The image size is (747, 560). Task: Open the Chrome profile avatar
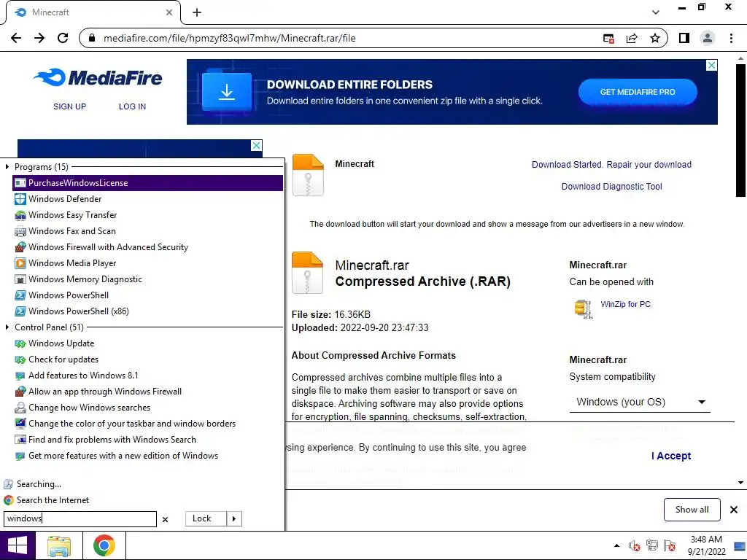pos(708,38)
